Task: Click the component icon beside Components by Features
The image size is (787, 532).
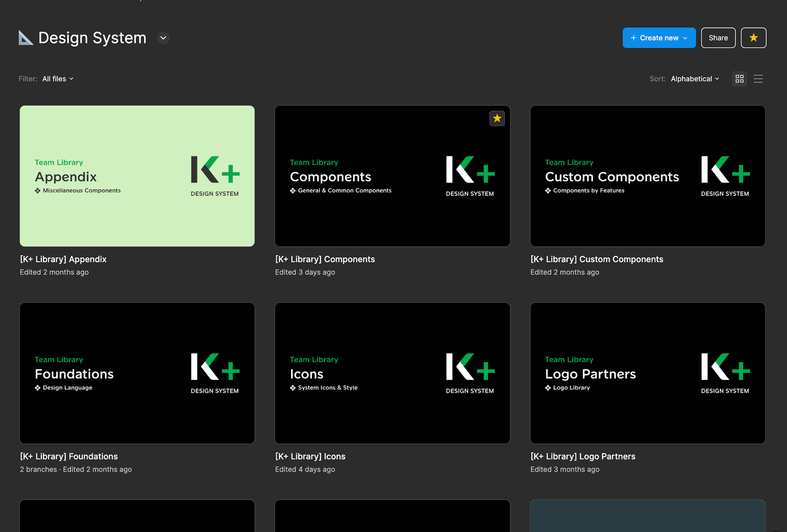Action: tap(548, 191)
